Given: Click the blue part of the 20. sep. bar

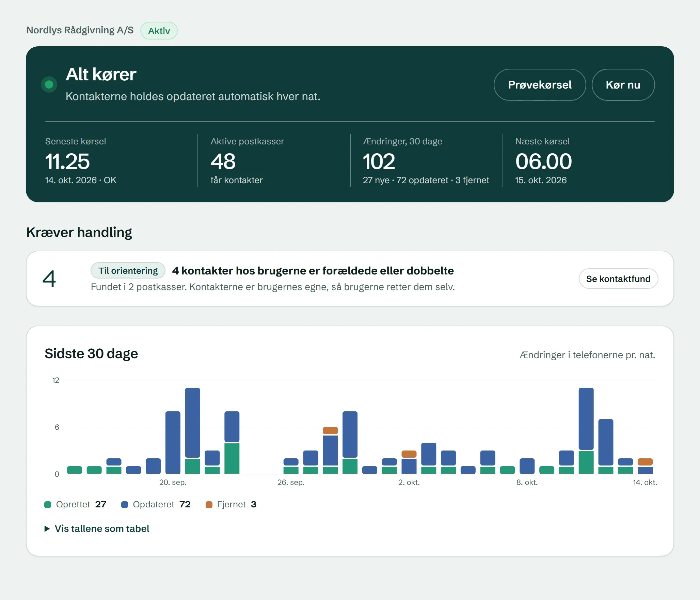Looking at the screenshot, I should click(173, 442).
